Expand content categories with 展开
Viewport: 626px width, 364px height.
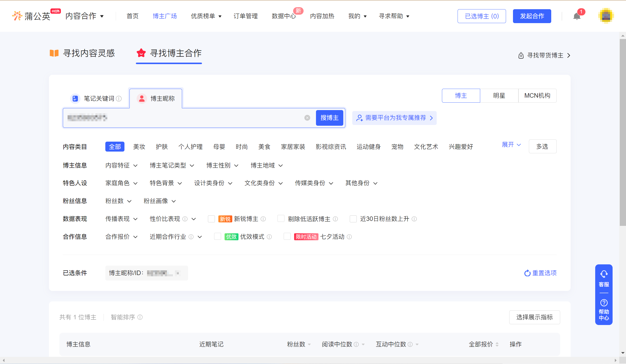tap(511, 145)
